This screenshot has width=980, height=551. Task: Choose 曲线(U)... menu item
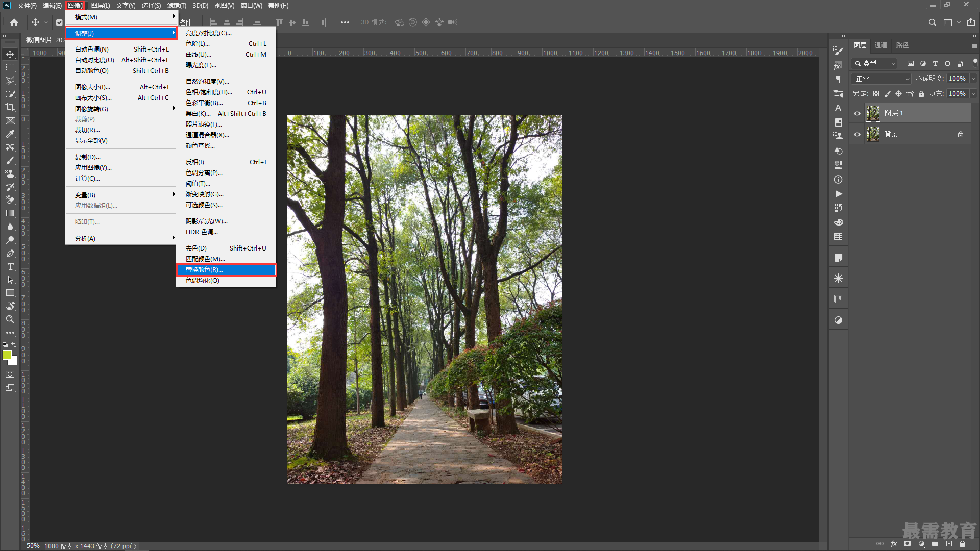(226, 55)
